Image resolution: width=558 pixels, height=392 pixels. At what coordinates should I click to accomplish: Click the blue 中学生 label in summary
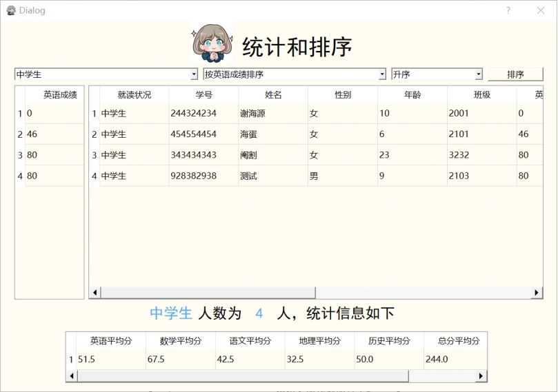pyautogui.click(x=171, y=313)
